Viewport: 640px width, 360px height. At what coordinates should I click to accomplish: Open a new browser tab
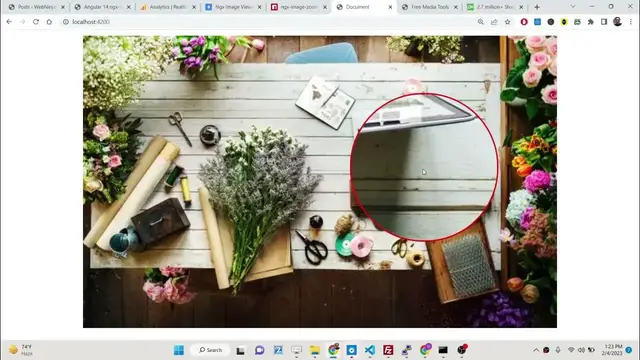pyautogui.click(x=537, y=7)
